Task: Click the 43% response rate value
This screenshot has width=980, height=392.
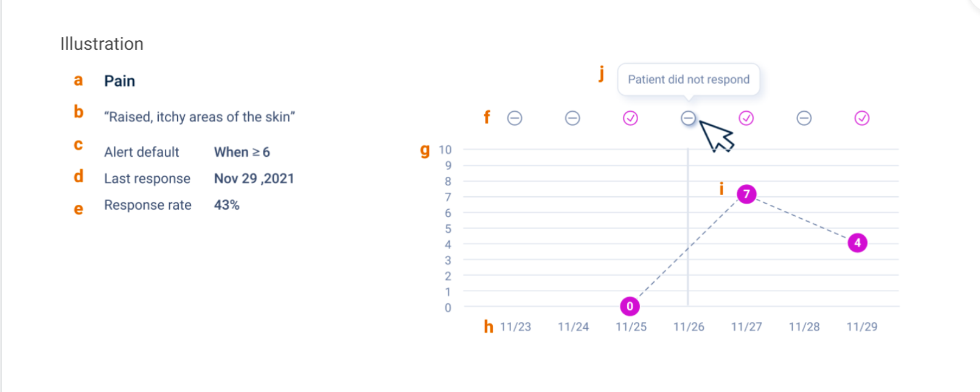Action: (226, 205)
